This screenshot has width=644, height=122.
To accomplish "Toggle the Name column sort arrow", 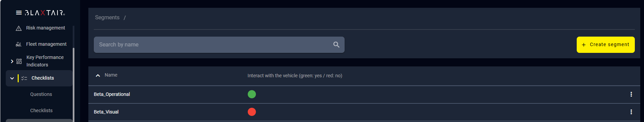I will point(98,76).
